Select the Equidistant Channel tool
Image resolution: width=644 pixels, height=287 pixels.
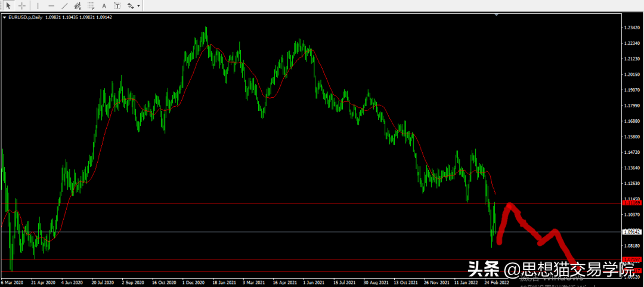tap(77, 6)
